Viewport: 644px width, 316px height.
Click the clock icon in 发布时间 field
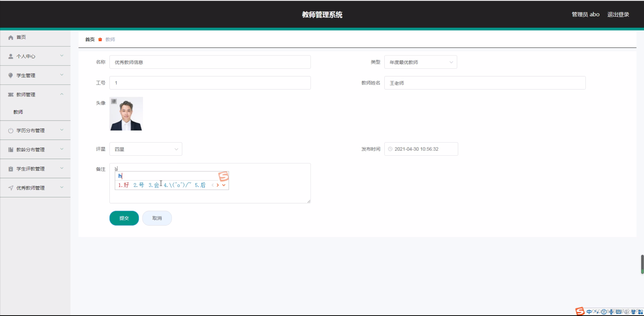tap(390, 149)
